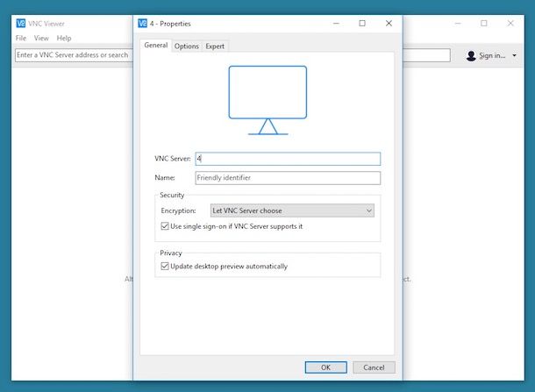The height and width of the screenshot is (392, 535).
Task: Expand the Sign in dropdown arrow
Action: click(x=514, y=55)
